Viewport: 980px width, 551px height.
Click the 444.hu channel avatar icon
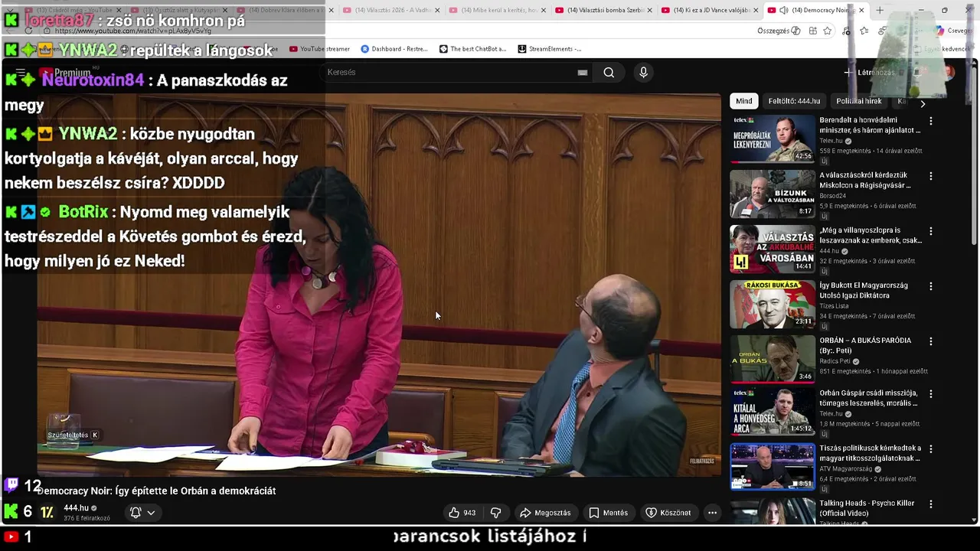[47, 512]
